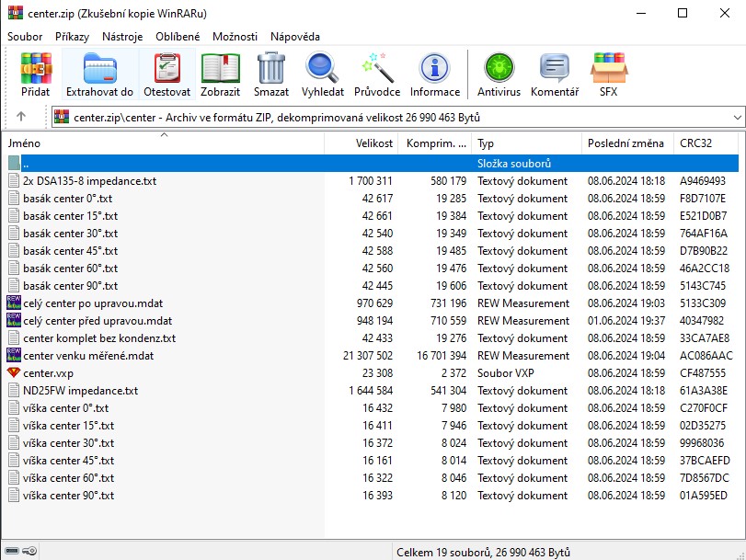Screen dimensions: 746x560
Task: Click size value 1 644 584
Action: pyautogui.click(x=371, y=391)
